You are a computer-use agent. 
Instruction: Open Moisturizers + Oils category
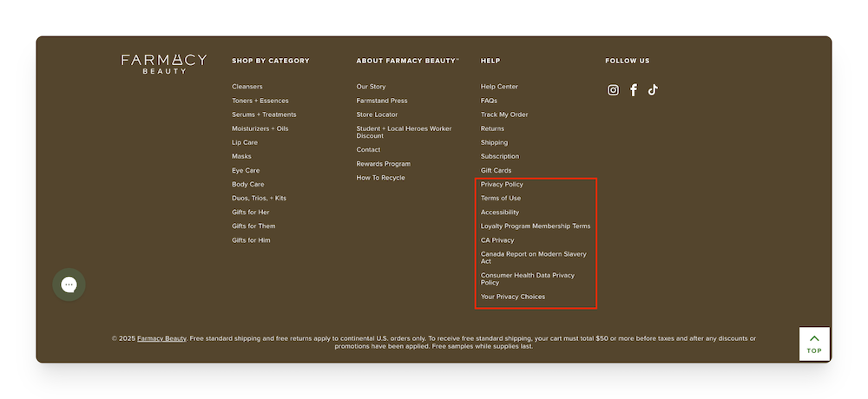tap(260, 128)
